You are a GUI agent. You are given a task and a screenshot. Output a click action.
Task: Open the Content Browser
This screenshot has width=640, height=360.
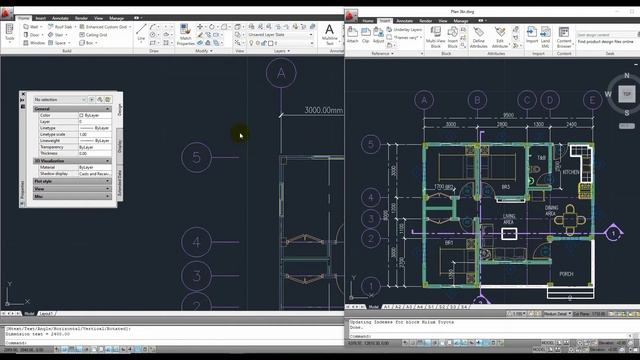[x=564, y=37]
